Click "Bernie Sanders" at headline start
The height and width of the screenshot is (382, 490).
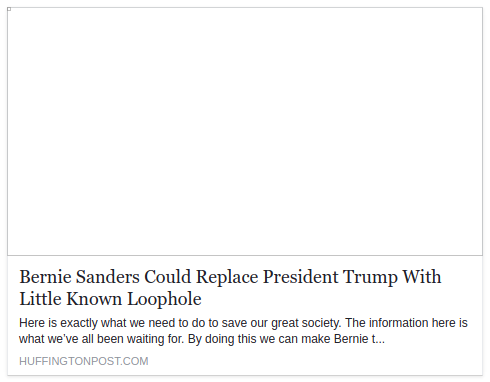(79, 277)
